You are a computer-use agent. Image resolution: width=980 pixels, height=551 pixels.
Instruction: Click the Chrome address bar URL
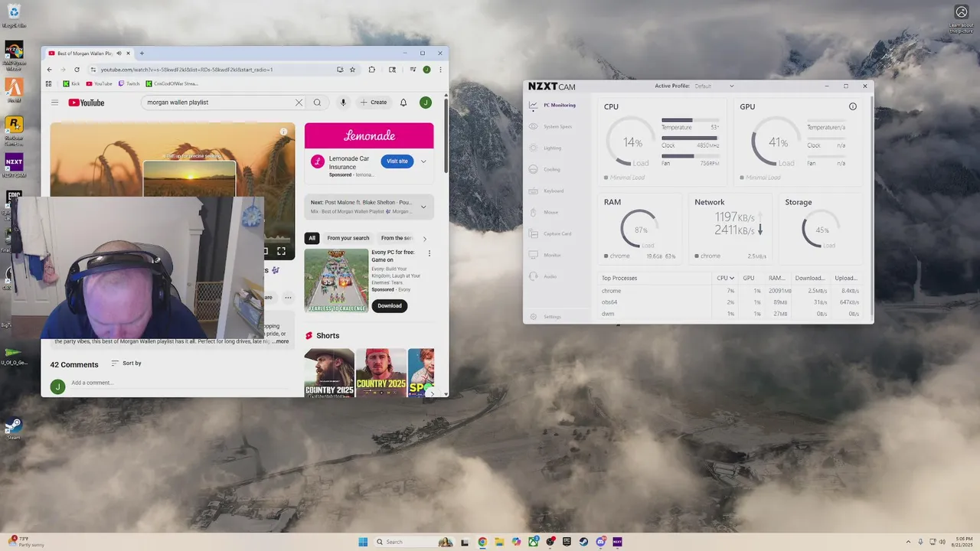(x=186, y=70)
